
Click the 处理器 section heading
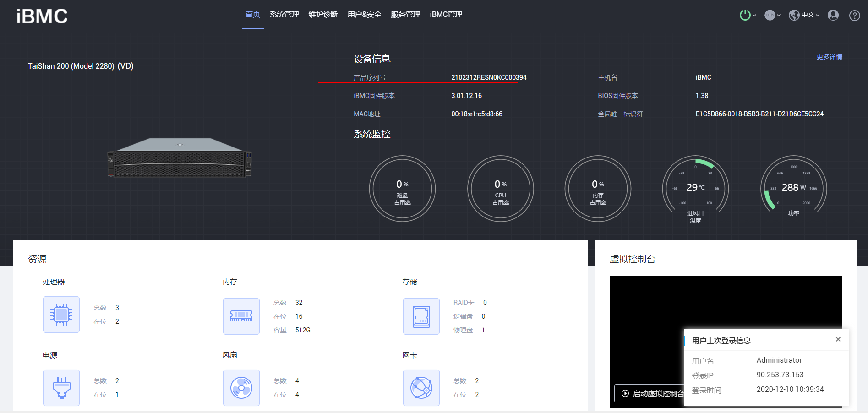[x=54, y=282]
